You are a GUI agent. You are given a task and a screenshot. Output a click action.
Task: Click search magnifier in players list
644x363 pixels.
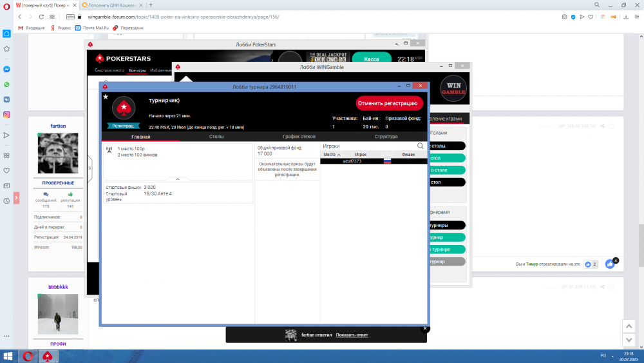pos(420,146)
